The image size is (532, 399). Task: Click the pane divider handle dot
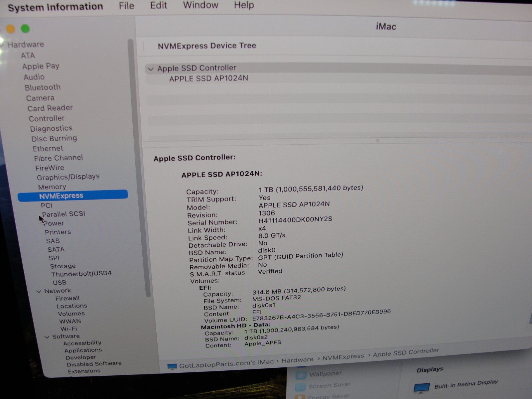coord(377,140)
